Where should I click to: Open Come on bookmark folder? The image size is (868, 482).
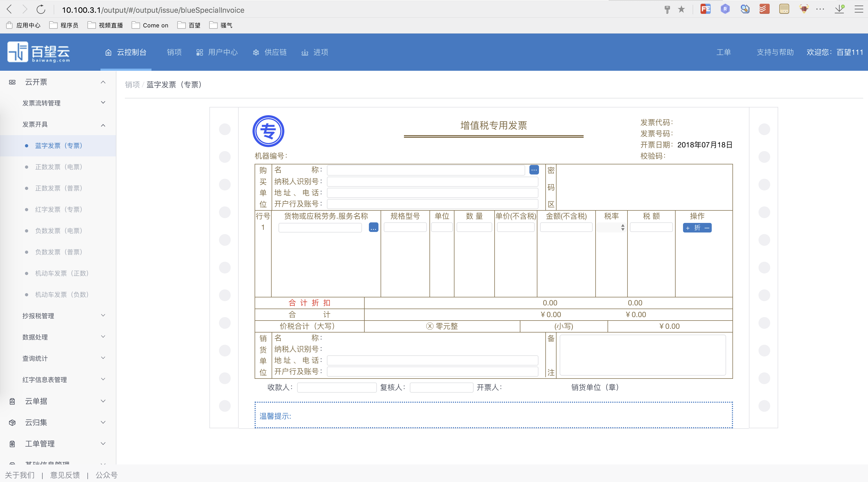(150, 25)
